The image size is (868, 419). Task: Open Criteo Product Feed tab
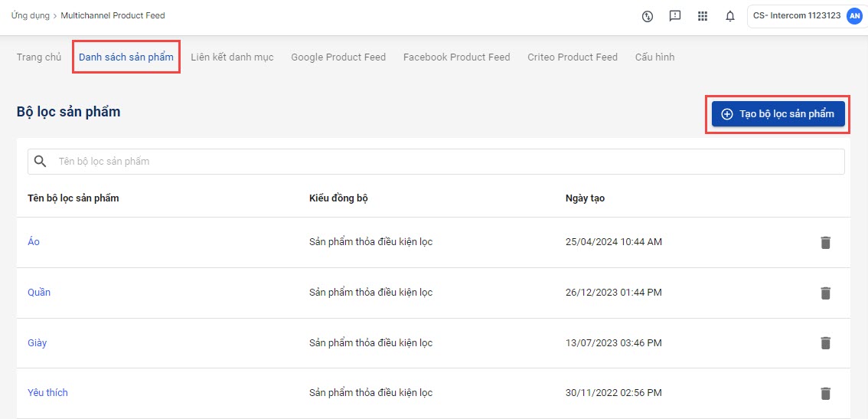point(572,57)
